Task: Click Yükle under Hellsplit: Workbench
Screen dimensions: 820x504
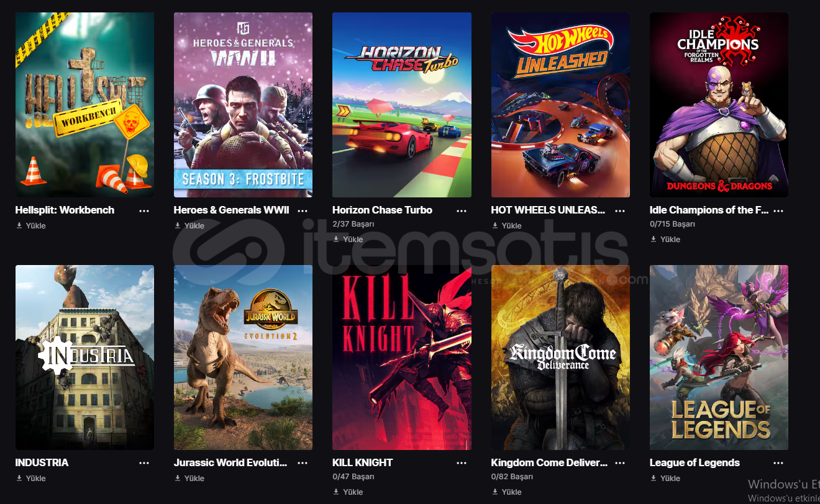Action: (31, 226)
